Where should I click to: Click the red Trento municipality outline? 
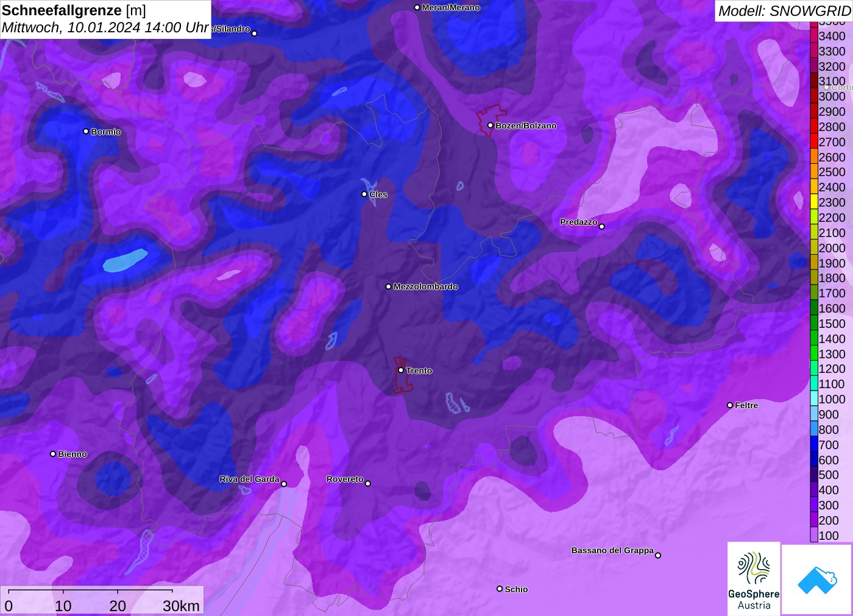(x=402, y=375)
